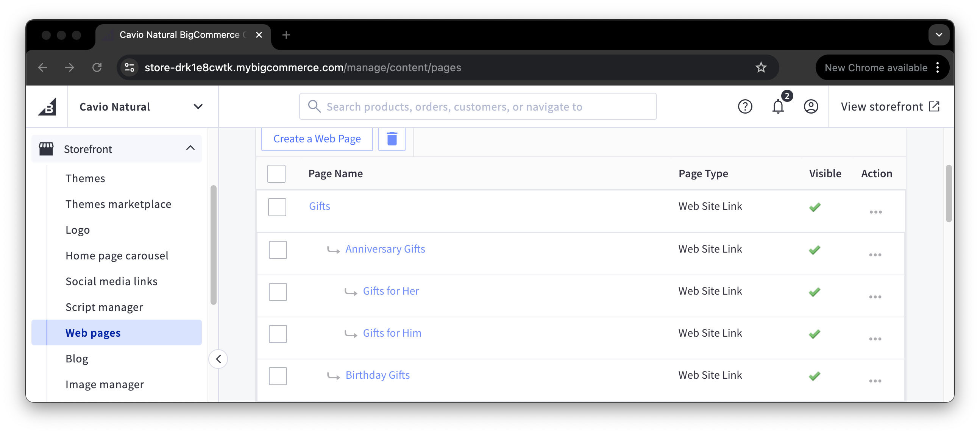Open the user account profile icon
980x434 pixels.
[811, 106]
